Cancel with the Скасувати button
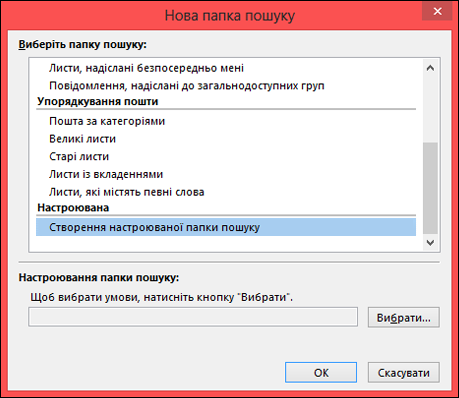This screenshot has width=459, height=398. (404, 373)
